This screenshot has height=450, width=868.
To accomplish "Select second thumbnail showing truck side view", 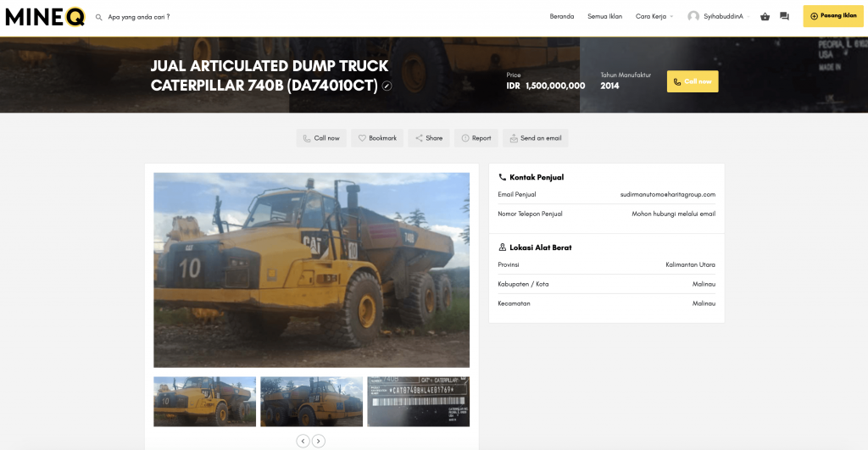I will pyautogui.click(x=312, y=402).
